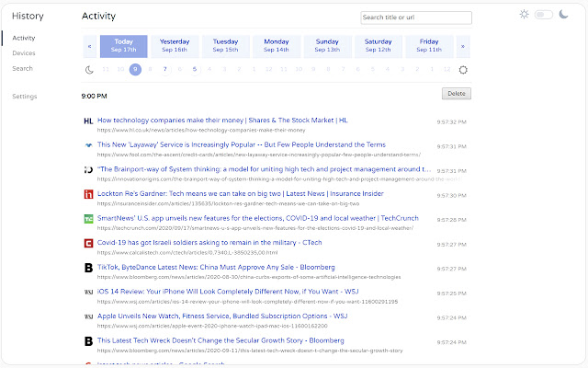Click the crescent moon dark mode icon
Viewport: 588px width, 368px height.
[x=563, y=15]
